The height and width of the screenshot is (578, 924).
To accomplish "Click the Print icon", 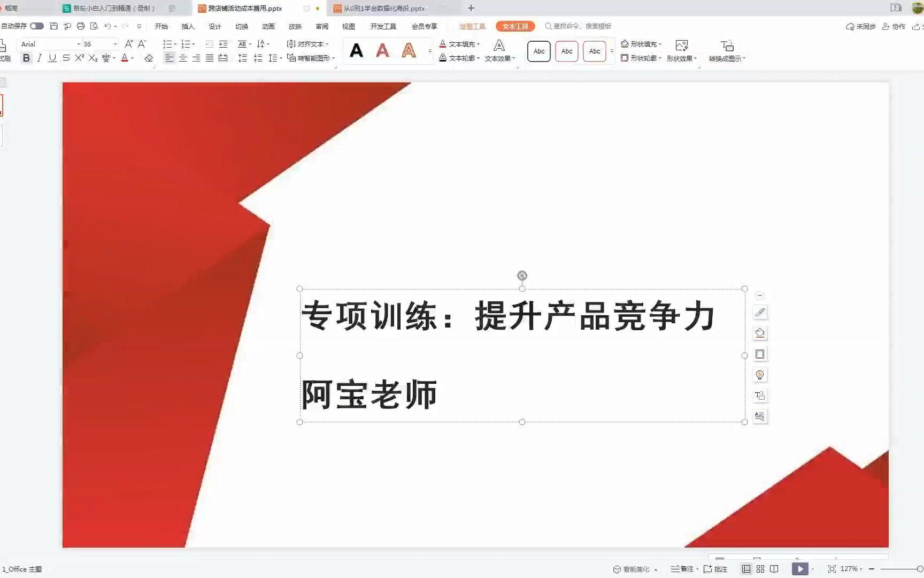I will pyautogui.click(x=81, y=26).
